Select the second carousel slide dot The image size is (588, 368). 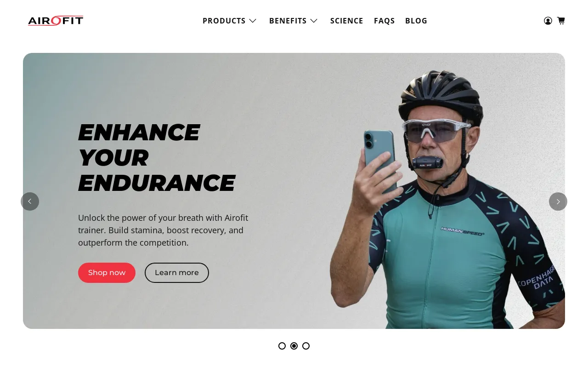tap(294, 346)
